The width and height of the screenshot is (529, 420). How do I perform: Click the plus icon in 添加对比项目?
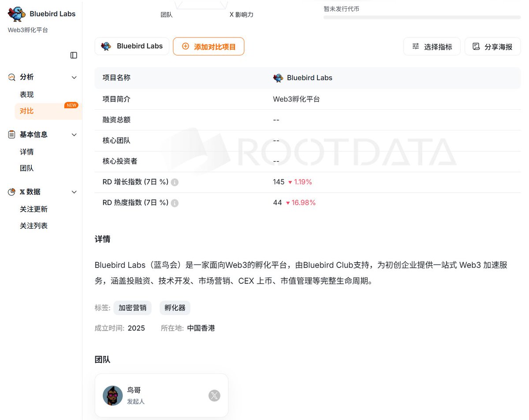coord(186,46)
